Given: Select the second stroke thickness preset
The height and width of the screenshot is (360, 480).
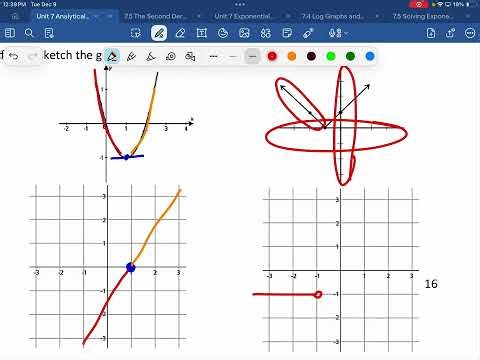Looking at the screenshot, I should coord(233,56).
